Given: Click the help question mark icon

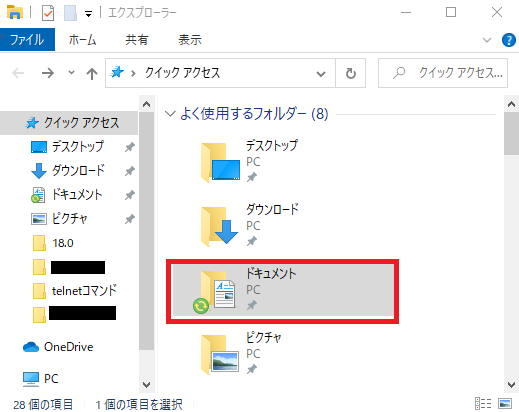Looking at the screenshot, I should pyautogui.click(x=509, y=40).
